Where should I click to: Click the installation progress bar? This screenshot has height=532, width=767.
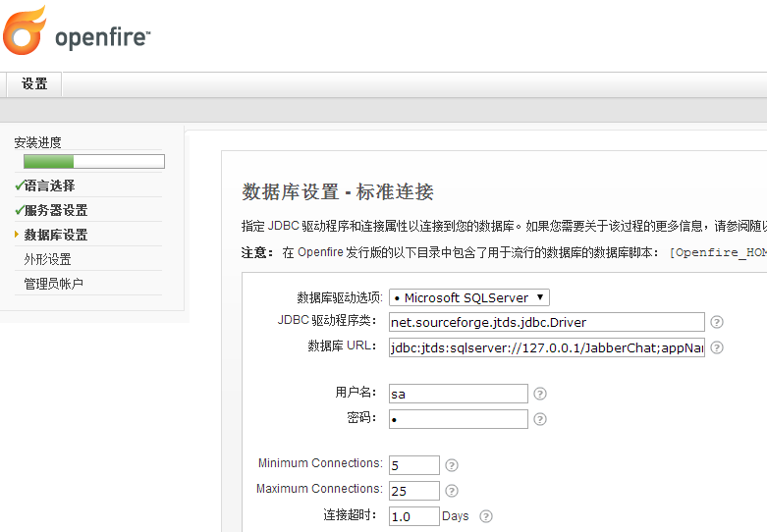pos(94,161)
